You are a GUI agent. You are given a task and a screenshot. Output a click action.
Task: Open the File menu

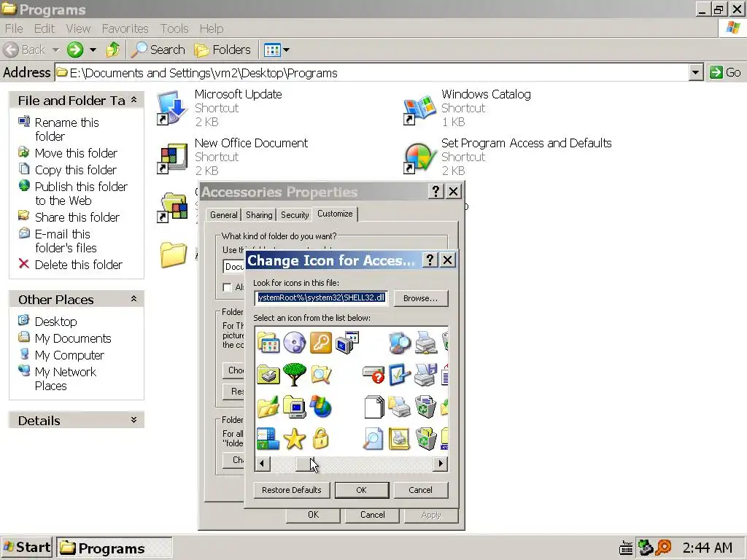click(x=14, y=28)
